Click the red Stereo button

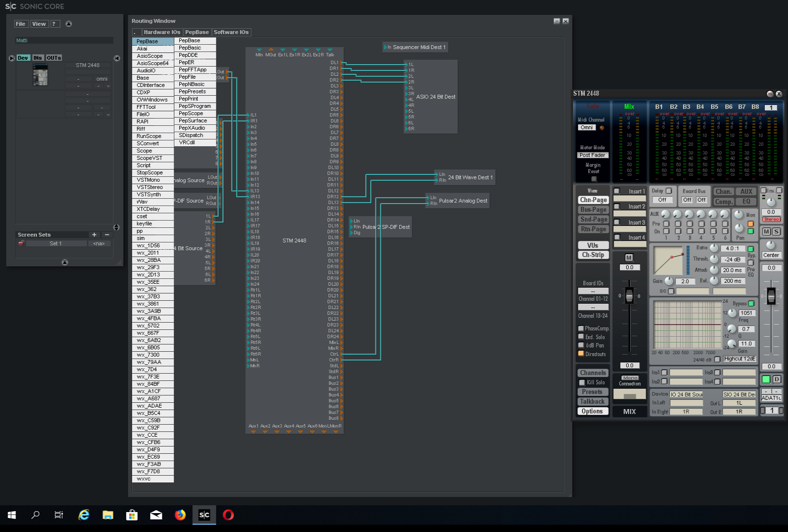[x=771, y=220]
